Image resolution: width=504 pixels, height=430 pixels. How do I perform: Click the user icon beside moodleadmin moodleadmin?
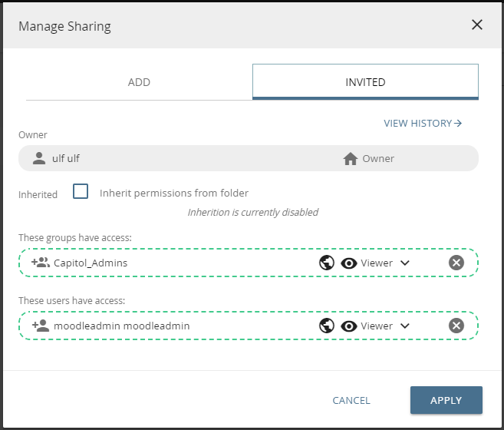pyautogui.click(x=40, y=326)
